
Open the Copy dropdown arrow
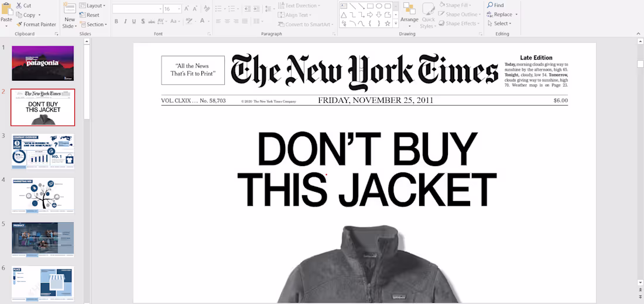[39, 16]
